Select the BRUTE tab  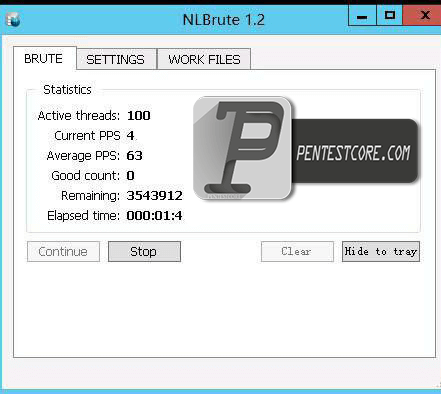tap(44, 59)
